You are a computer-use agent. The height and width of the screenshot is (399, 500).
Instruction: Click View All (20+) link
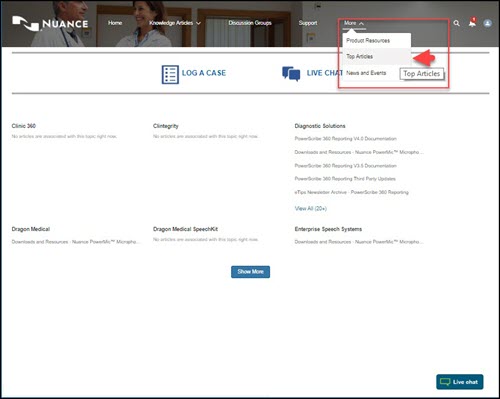tap(311, 208)
